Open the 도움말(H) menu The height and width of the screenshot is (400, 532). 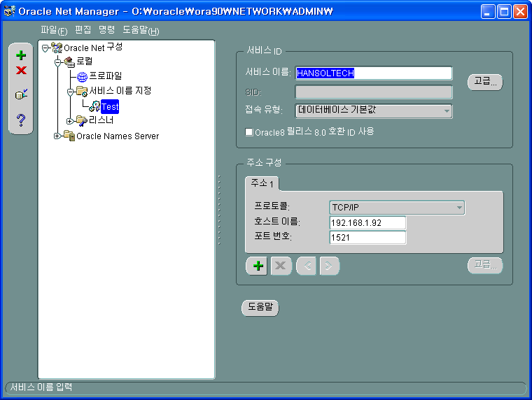pos(141,31)
